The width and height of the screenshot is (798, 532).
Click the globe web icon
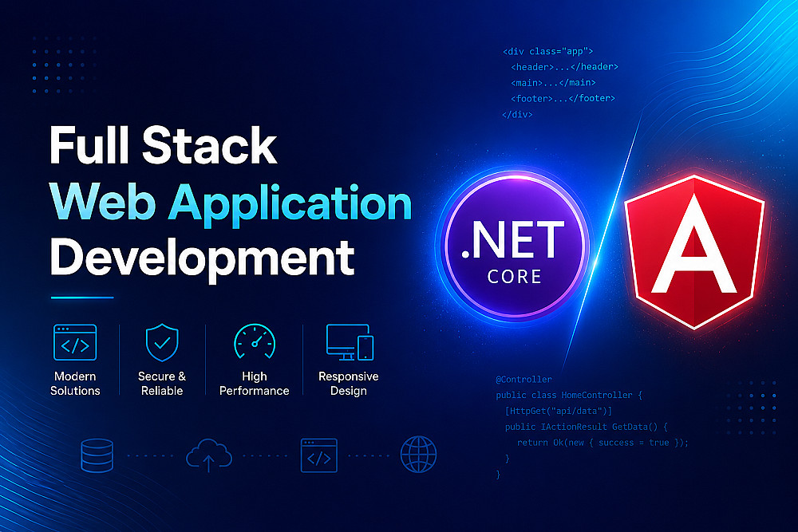pyautogui.click(x=418, y=455)
